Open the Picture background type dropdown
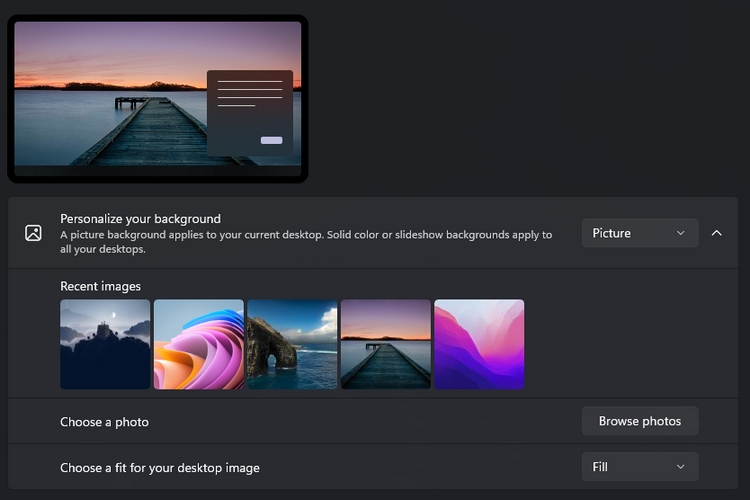This screenshot has width=750, height=500. tap(639, 233)
